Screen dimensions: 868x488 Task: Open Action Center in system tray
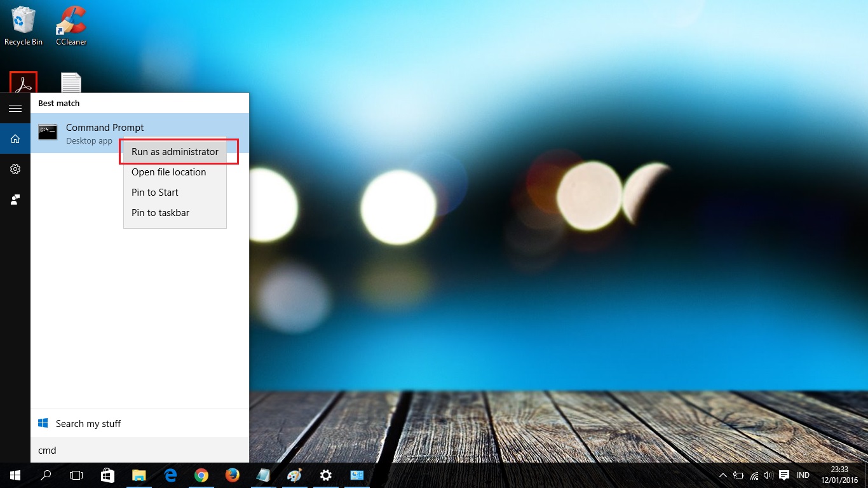(x=783, y=475)
